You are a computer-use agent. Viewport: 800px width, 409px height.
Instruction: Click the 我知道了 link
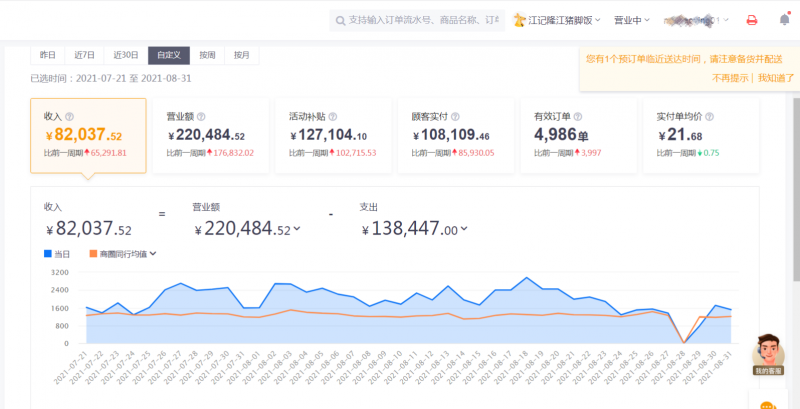tap(776, 78)
